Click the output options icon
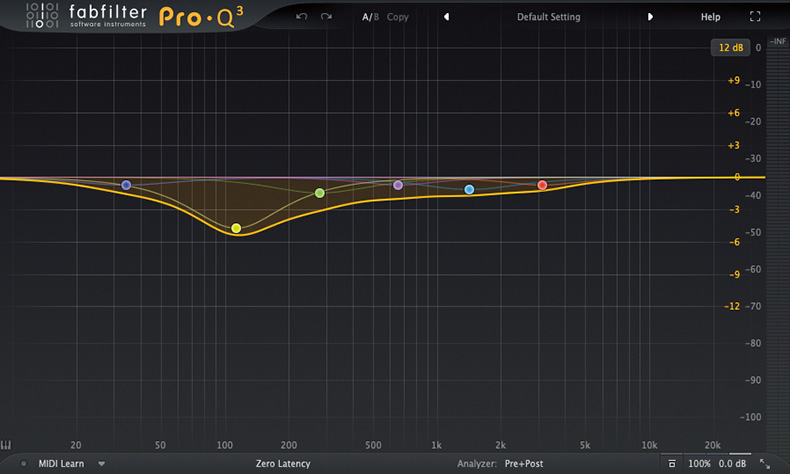This screenshot has height=474, width=790. pyautogui.click(x=672, y=463)
